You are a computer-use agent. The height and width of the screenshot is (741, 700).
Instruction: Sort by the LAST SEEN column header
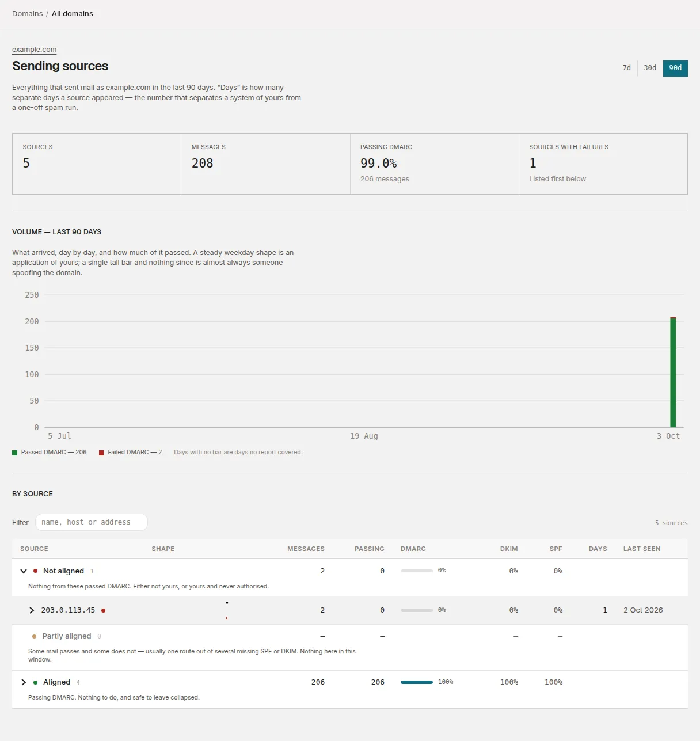pyautogui.click(x=642, y=549)
